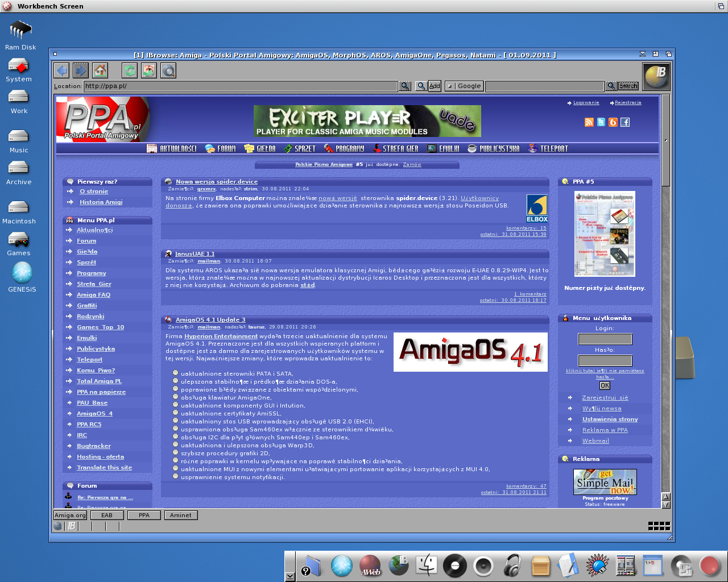The image size is (728, 582).
Task: Click the PPA bookmark button
Action: 144,515
